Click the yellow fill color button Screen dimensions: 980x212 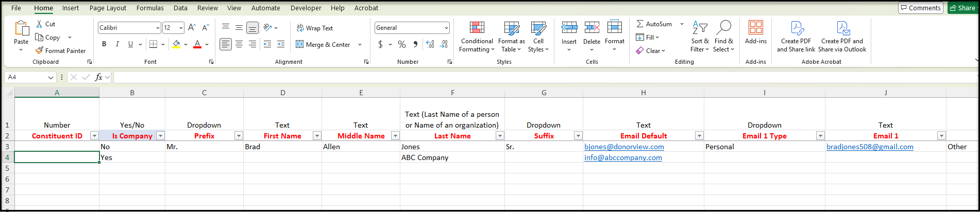pos(176,44)
